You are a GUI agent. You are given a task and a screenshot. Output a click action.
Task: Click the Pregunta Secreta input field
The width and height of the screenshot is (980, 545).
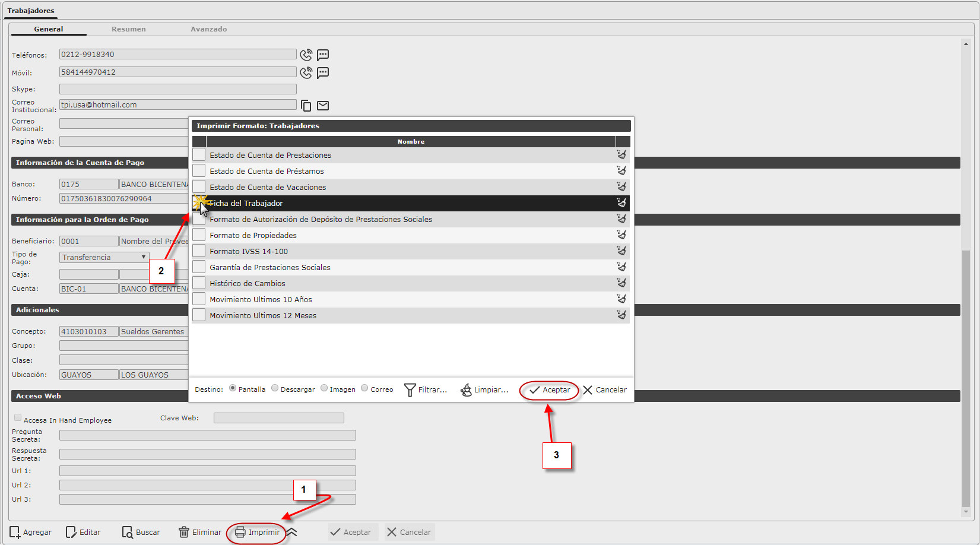point(208,435)
